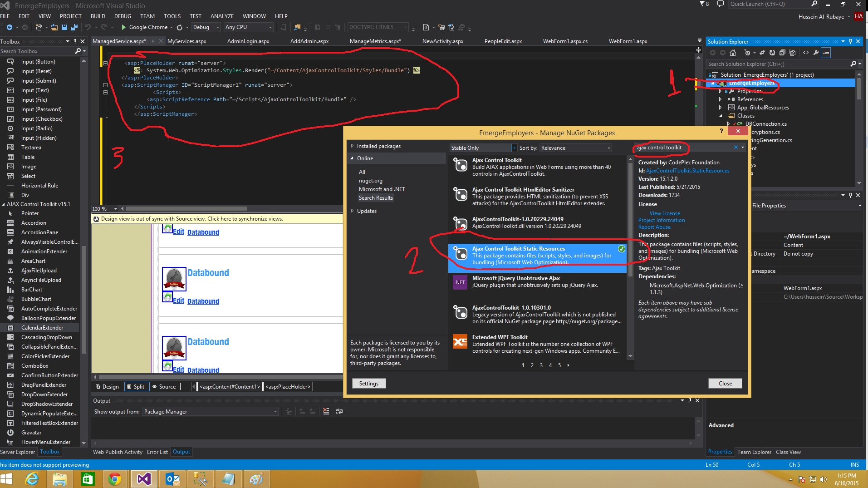Open the Debug configuration dropdown
The width and height of the screenshot is (868, 488).
coord(206,27)
